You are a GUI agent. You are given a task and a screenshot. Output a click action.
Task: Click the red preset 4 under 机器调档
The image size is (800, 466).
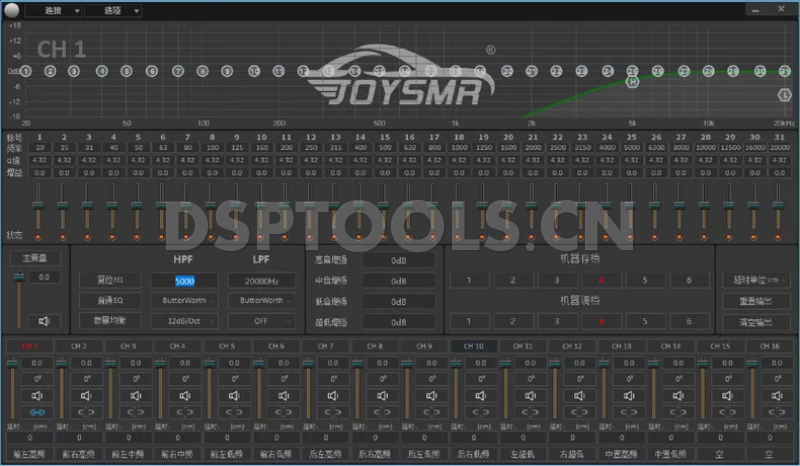tap(601, 321)
